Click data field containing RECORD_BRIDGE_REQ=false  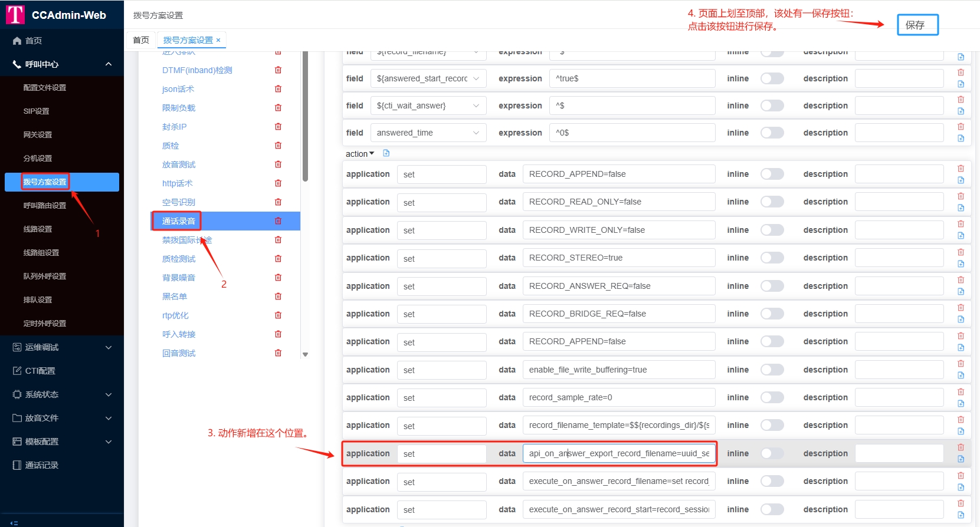click(x=618, y=314)
